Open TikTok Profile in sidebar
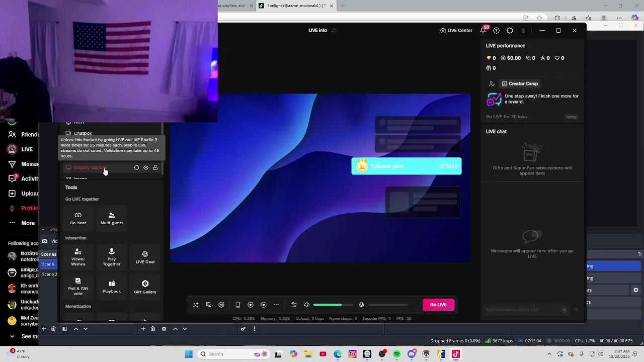The width and height of the screenshot is (644, 362). 23,208
